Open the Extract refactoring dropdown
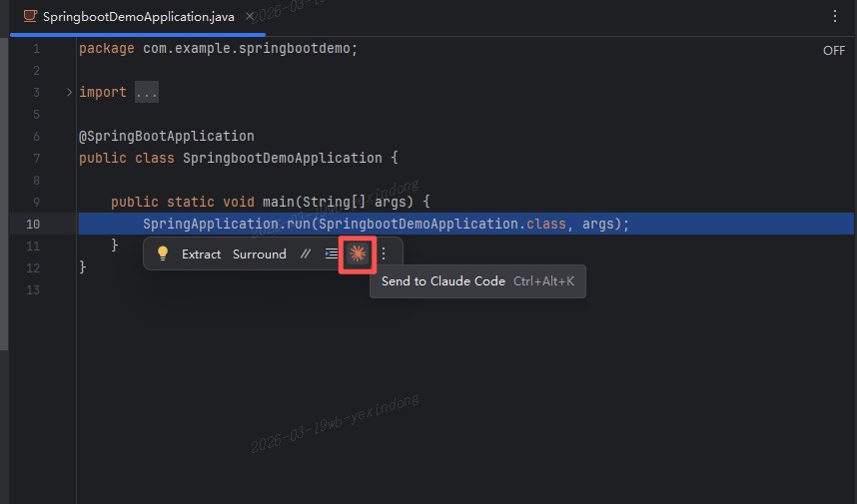 [x=201, y=254]
